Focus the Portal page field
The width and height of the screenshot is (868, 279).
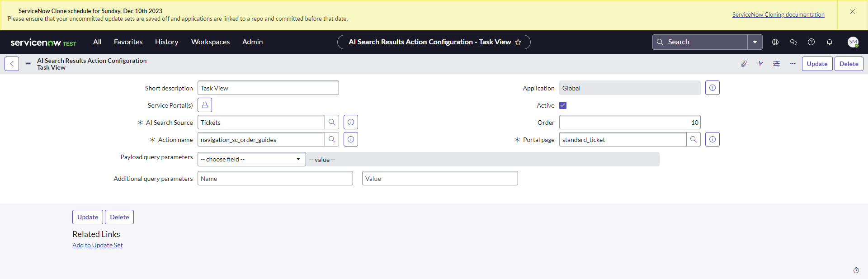(623, 139)
